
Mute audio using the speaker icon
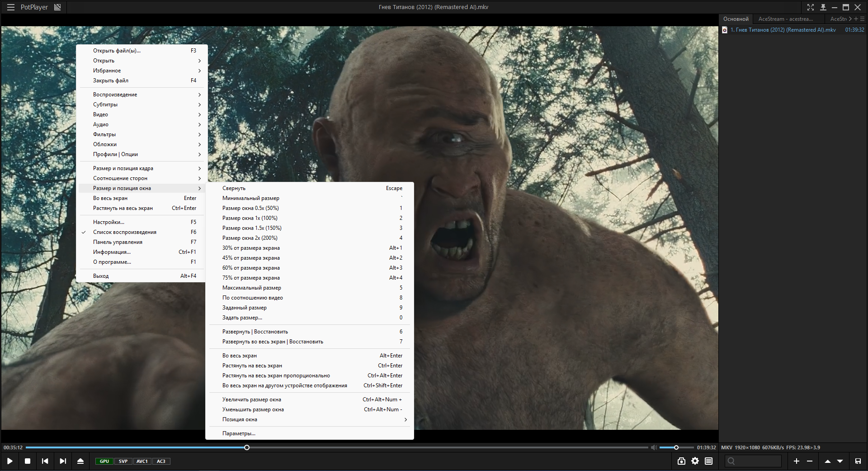(x=653, y=447)
